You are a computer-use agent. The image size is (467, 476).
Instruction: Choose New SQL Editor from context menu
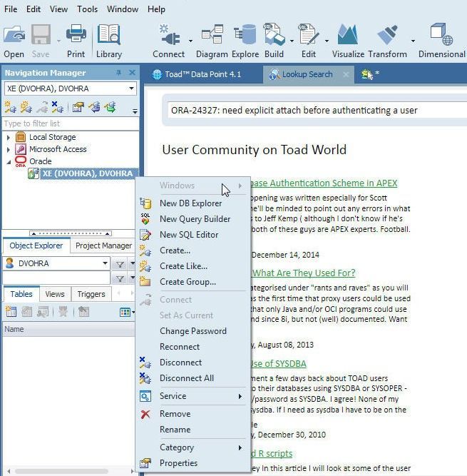(x=193, y=235)
